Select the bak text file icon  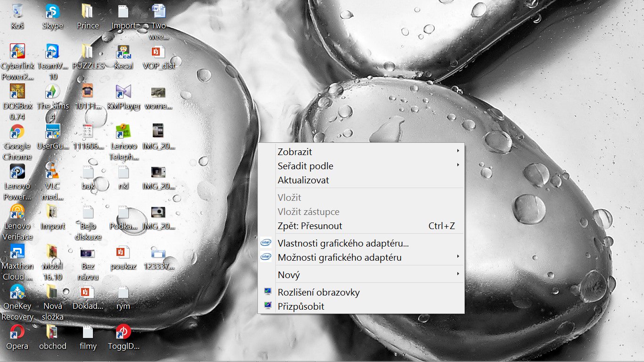coord(88,171)
